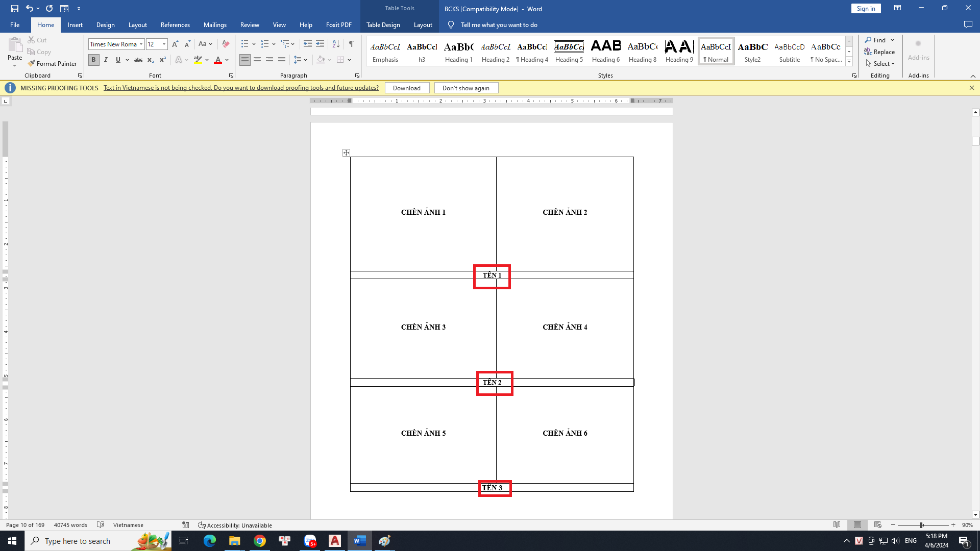Toggle Italic formatting
Image resolution: width=980 pixels, height=551 pixels.
click(x=106, y=60)
